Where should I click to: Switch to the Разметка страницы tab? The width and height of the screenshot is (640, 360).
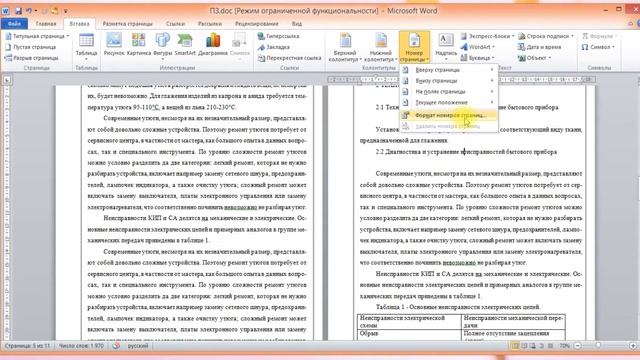(x=127, y=24)
